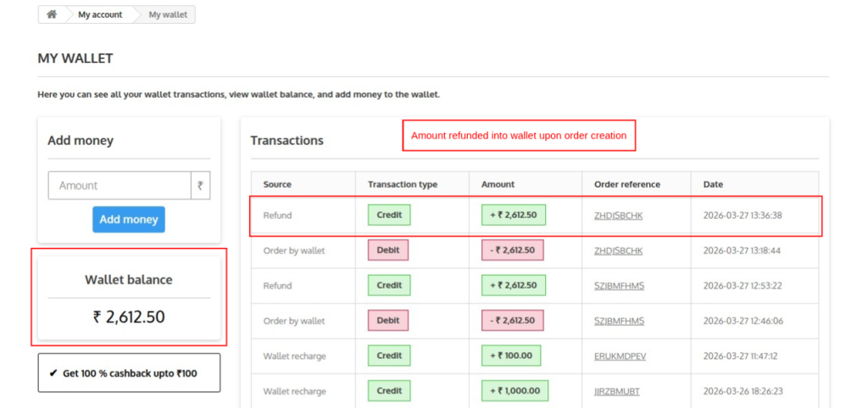
Task: Click the Transaction type column header
Action: point(402,184)
